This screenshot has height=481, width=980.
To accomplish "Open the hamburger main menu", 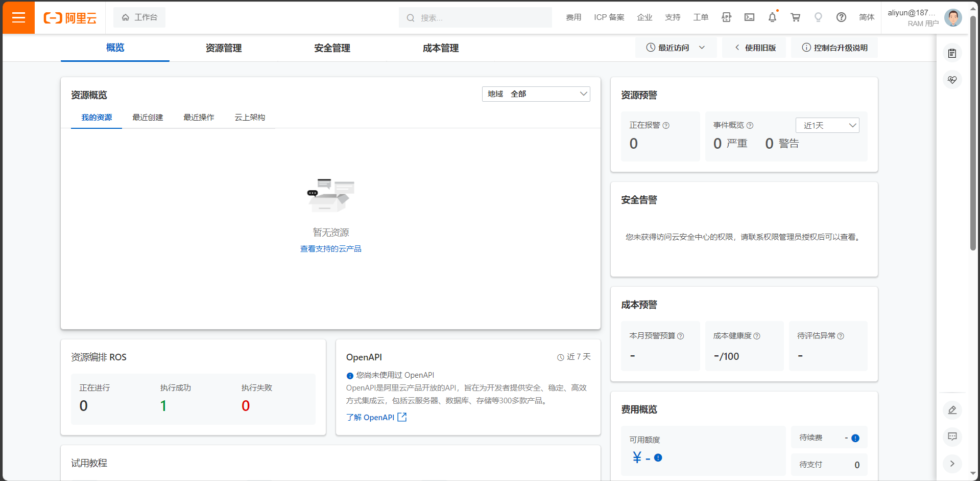I will [18, 17].
